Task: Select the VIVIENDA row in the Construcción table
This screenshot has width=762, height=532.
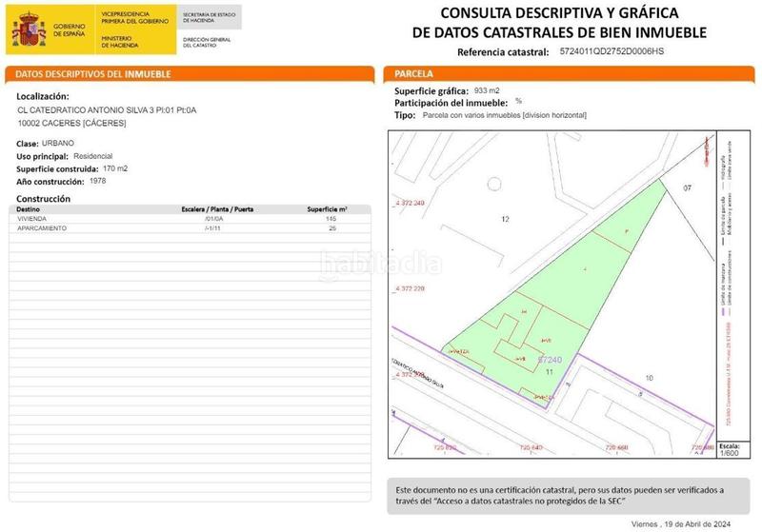Action: pyautogui.click(x=181, y=219)
